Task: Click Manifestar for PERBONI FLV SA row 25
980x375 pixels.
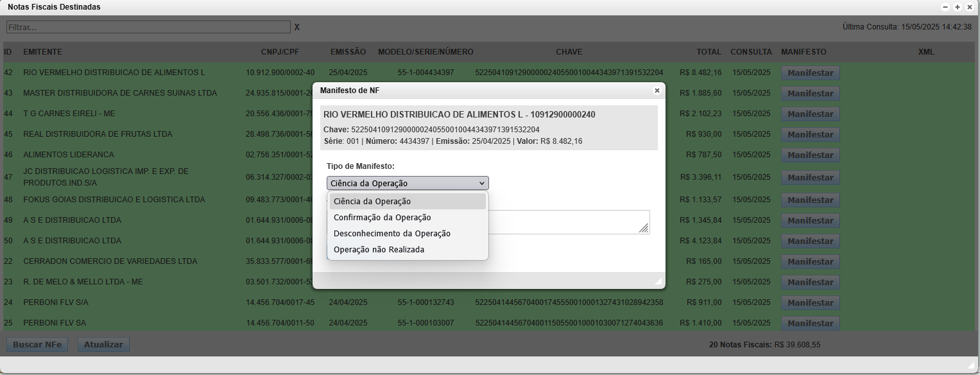Action: (810, 324)
